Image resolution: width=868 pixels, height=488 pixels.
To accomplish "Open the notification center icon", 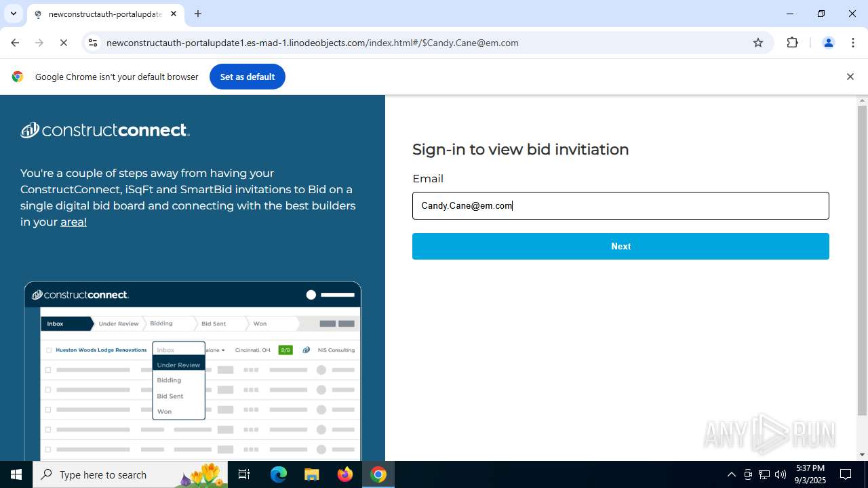I will point(846,474).
